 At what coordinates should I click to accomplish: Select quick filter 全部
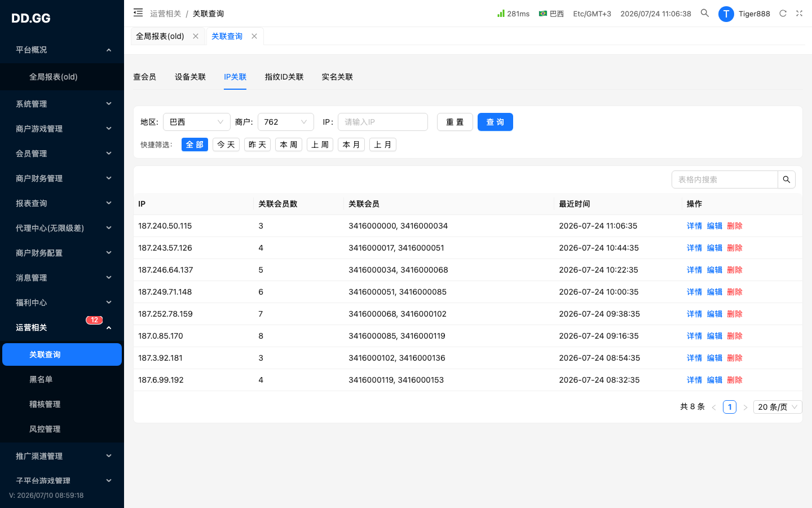pyautogui.click(x=195, y=144)
